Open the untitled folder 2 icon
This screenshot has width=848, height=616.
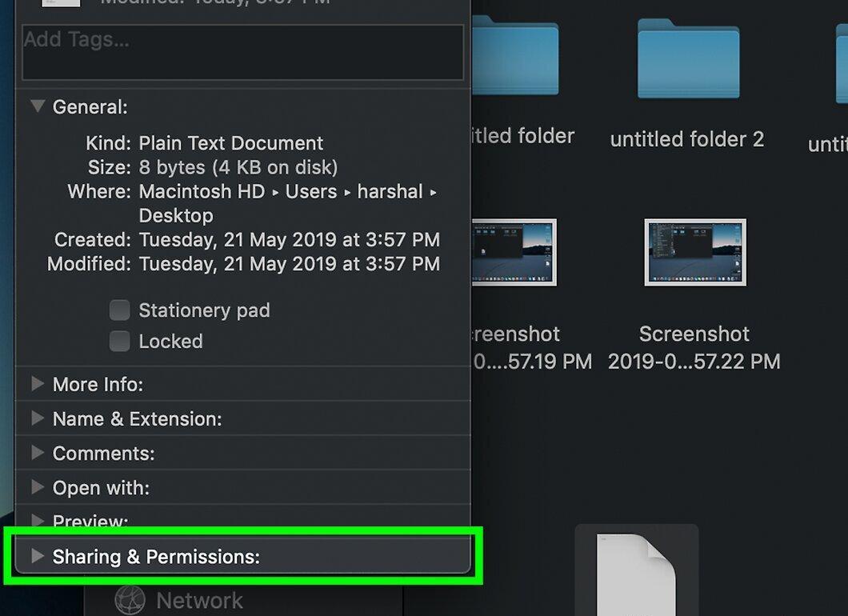tap(689, 58)
